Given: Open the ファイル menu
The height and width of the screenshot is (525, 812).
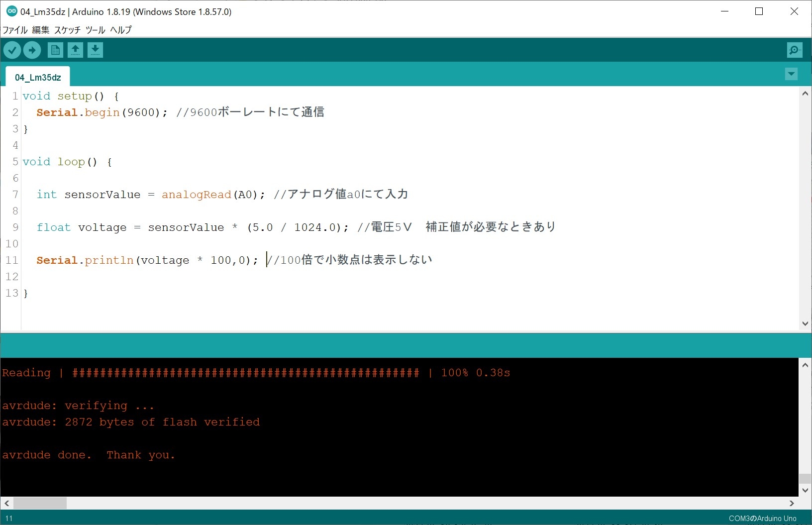Looking at the screenshot, I should [15, 30].
